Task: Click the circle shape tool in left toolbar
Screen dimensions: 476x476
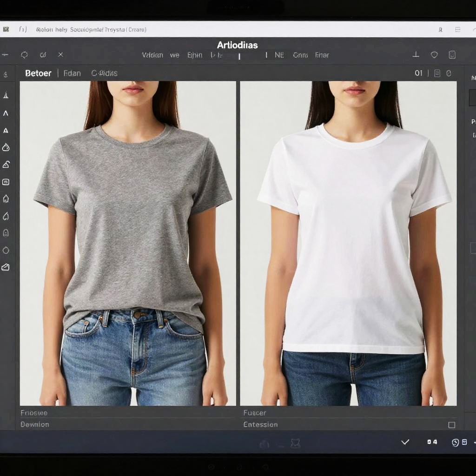Action: (x=6, y=250)
